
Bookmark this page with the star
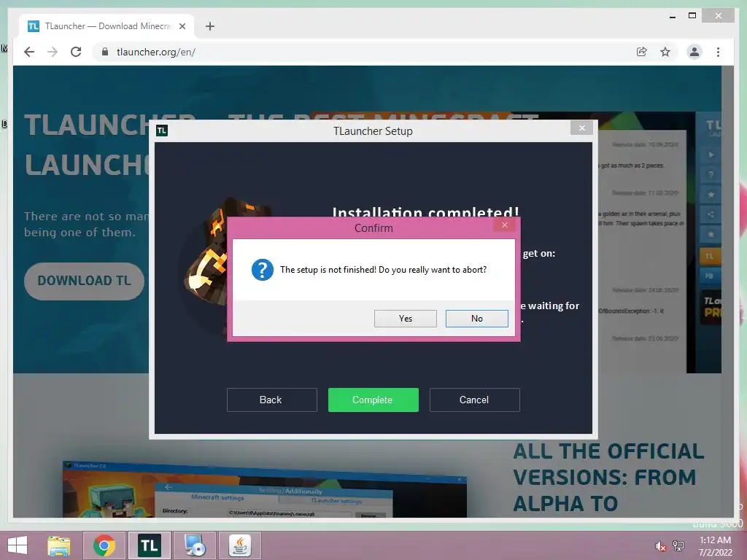click(665, 52)
